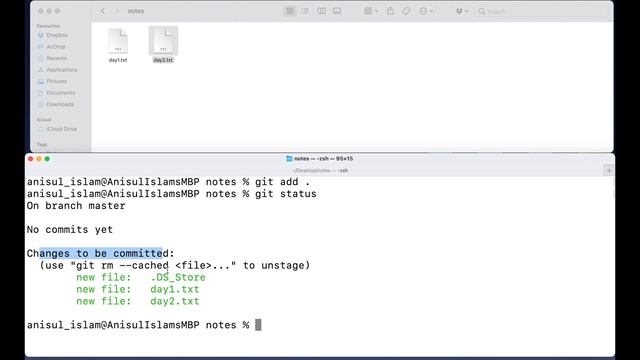
Task: Open Applications in the Finder sidebar
Action: coord(61,69)
